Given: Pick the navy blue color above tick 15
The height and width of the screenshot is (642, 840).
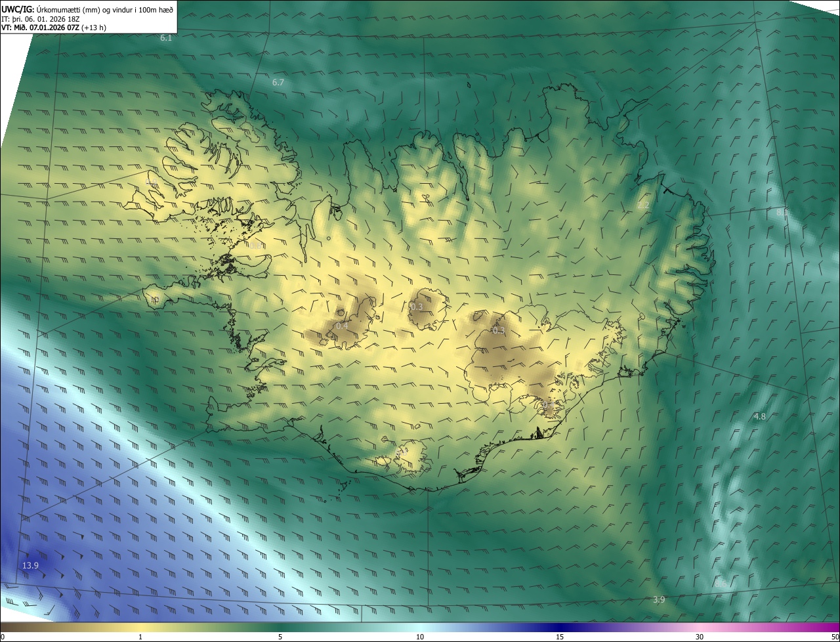Looking at the screenshot, I should point(560,627).
